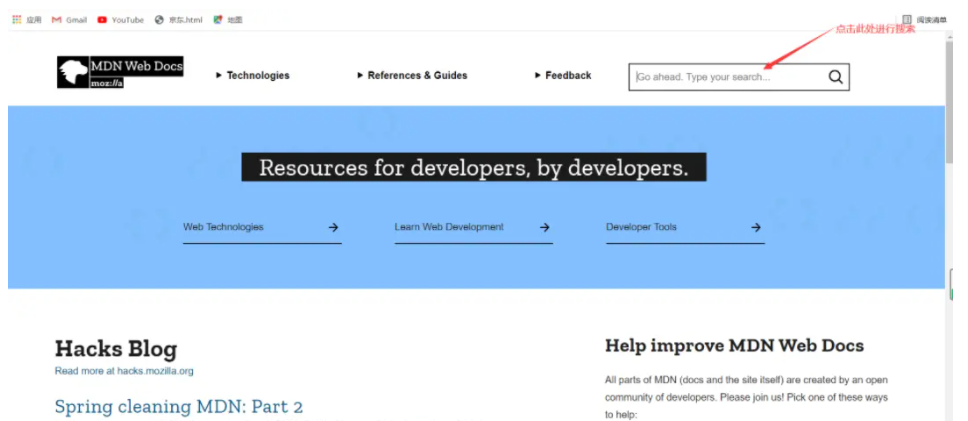Follow 'Read more at hacks.mozilla.org' link

pyautogui.click(x=124, y=371)
